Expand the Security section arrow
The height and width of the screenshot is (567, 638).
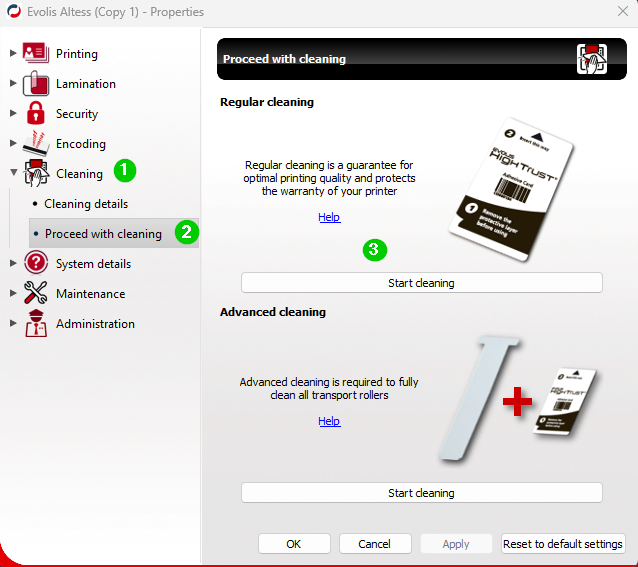(13, 113)
